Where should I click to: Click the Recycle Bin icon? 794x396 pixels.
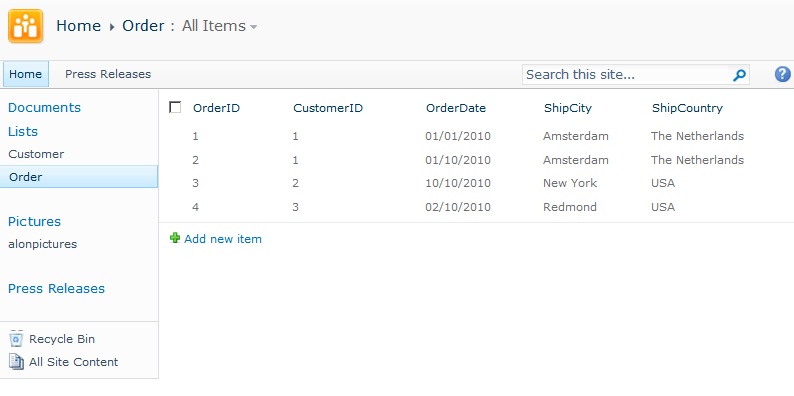click(x=16, y=339)
